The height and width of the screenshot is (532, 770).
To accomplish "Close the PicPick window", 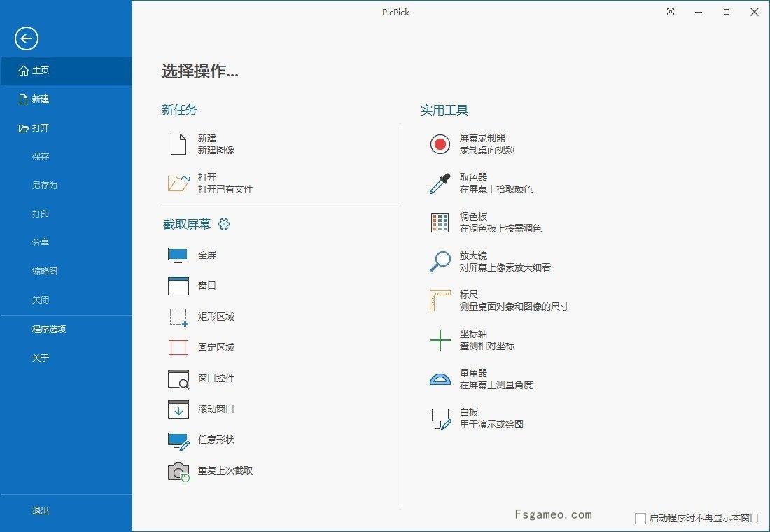I will 755,13.
